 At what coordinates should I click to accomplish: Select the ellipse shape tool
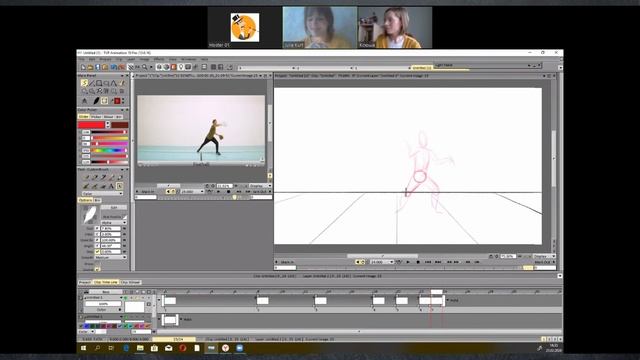click(x=107, y=83)
